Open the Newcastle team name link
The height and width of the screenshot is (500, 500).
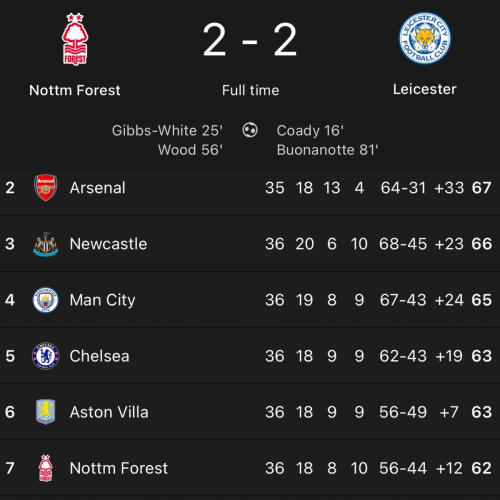(x=108, y=244)
